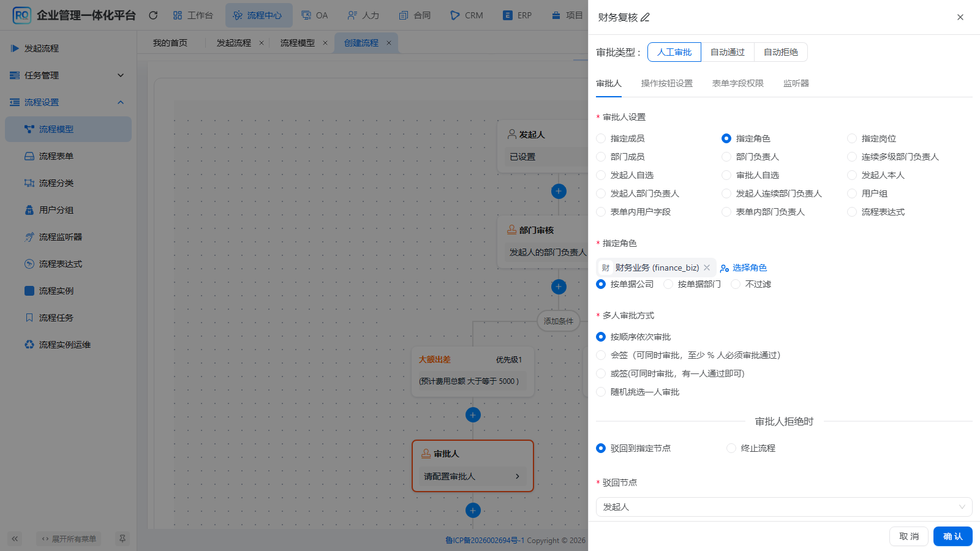
Task: Select 随机挑选一人审批 radio
Action: pos(601,392)
